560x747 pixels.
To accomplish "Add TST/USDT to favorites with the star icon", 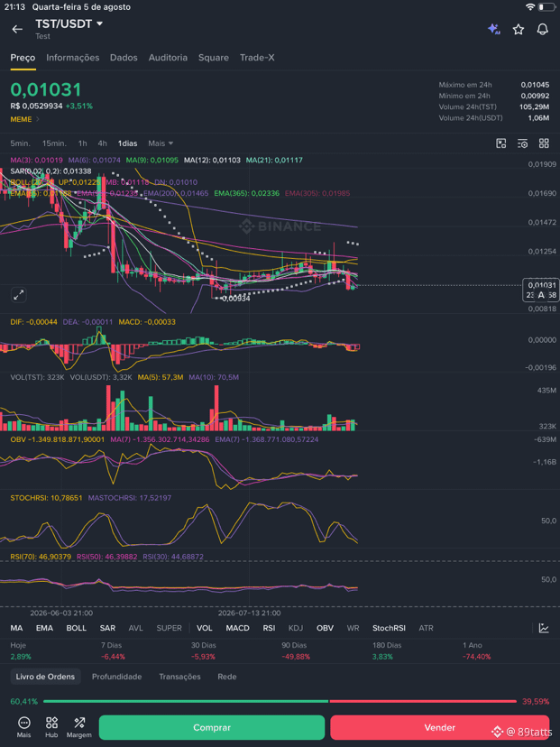I will pos(519,30).
